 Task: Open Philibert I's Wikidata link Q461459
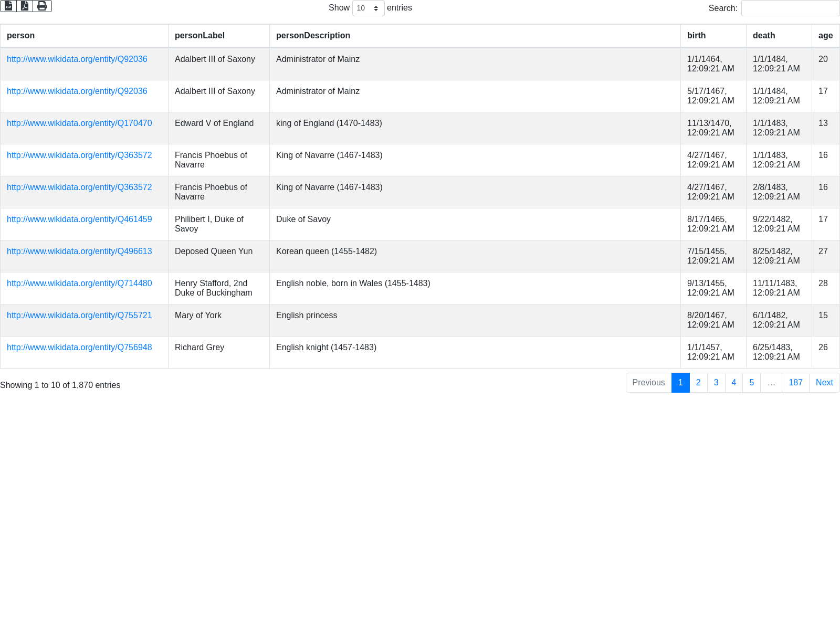click(79, 219)
